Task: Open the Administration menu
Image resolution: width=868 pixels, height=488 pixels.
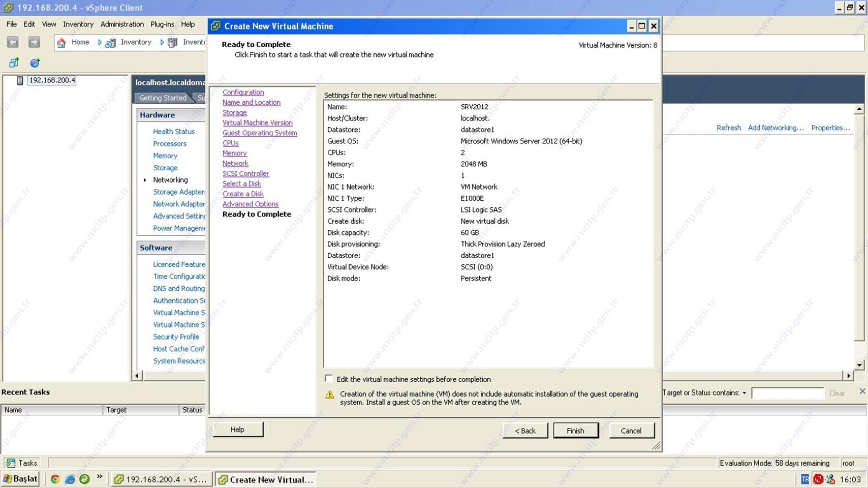Action: click(122, 24)
